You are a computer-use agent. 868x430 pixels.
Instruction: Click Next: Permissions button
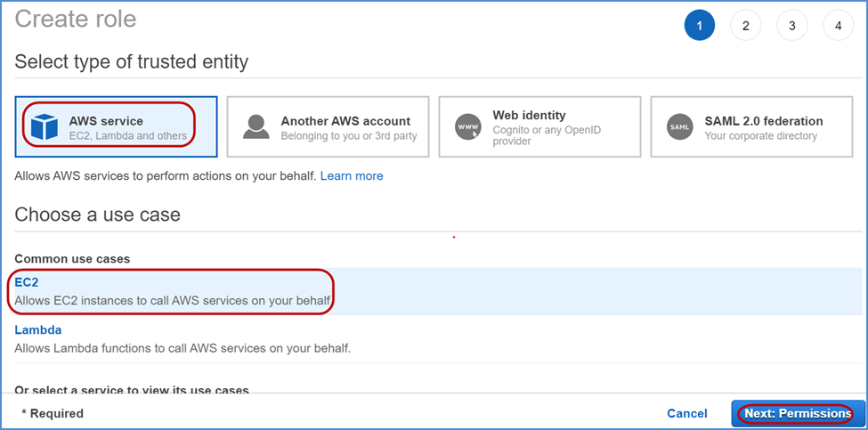coord(797,413)
